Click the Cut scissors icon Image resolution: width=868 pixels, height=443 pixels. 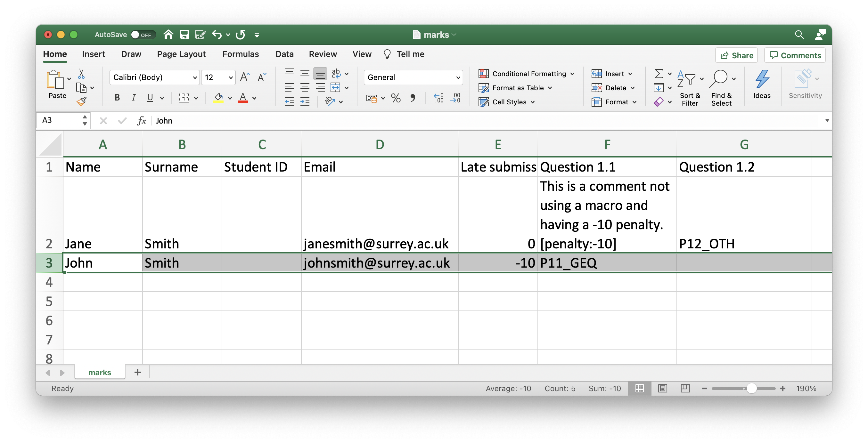(81, 74)
